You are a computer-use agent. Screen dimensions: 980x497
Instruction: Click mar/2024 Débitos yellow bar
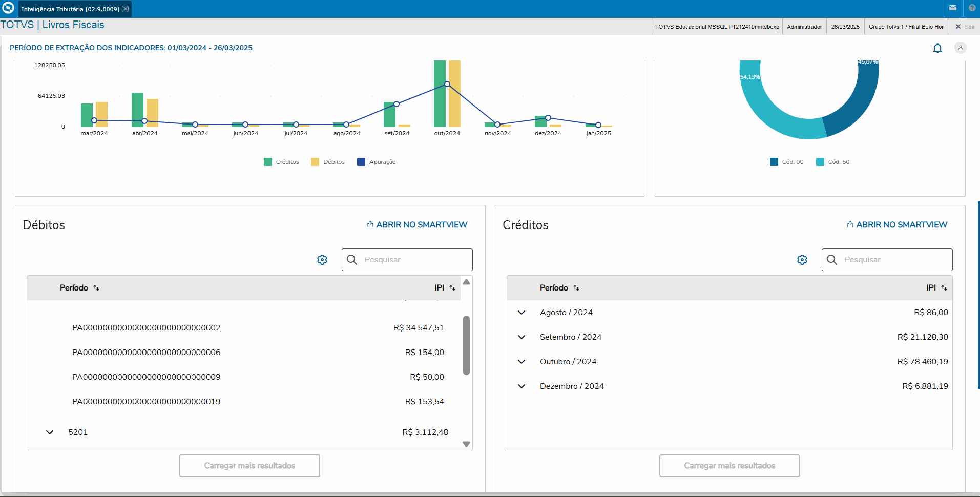pyautogui.click(x=101, y=114)
